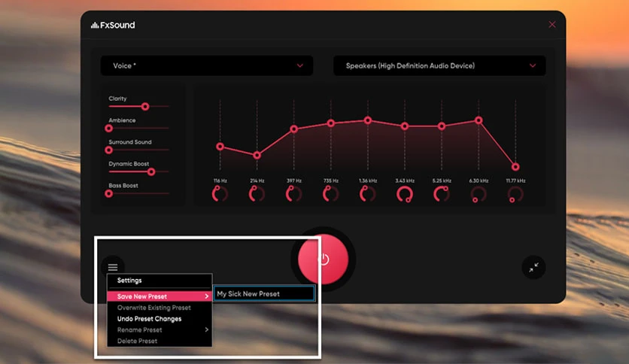Click the 397 Hz EQ band point
Viewport: 629px width, 364px height.
293,129
